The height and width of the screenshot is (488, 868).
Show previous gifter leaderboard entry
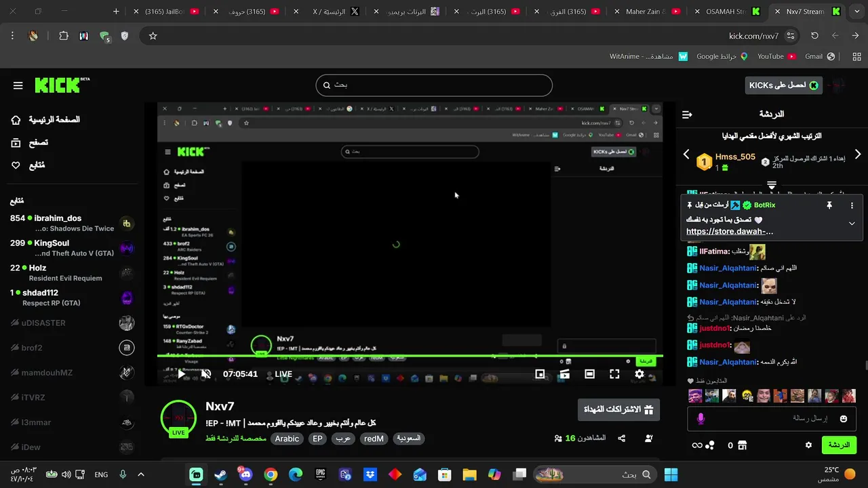click(686, 155)
